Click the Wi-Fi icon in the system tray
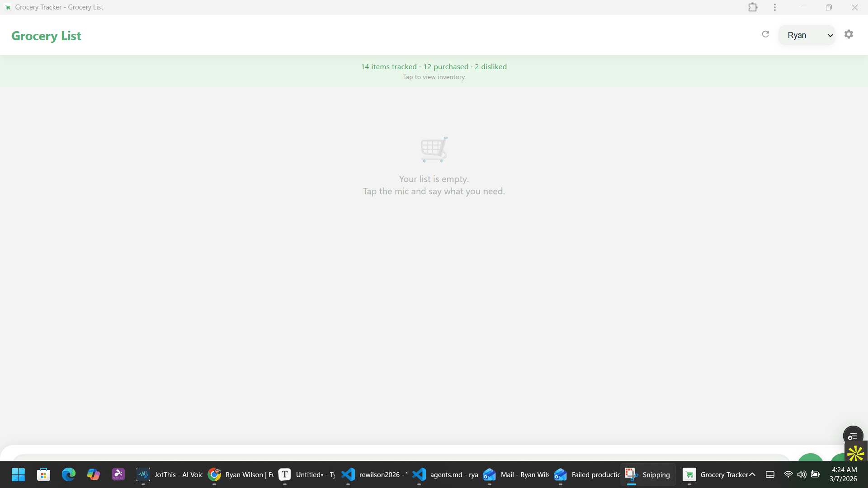This screenshot has width=868, height=488. pyautogui.click(x=788, y=474)
